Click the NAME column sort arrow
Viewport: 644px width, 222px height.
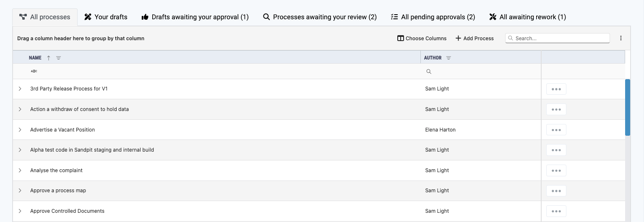[49, 58]
